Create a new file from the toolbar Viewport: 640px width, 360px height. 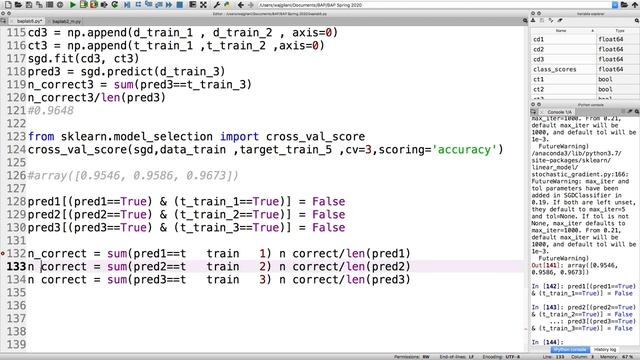pyautogui.click(x=8, y=5)
